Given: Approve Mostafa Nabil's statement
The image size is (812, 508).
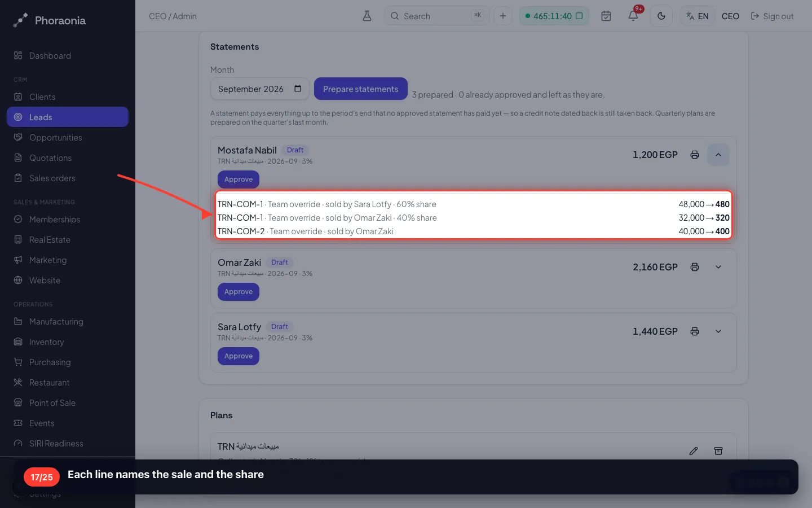Looking at the screenshot, I should coord(239,179).
